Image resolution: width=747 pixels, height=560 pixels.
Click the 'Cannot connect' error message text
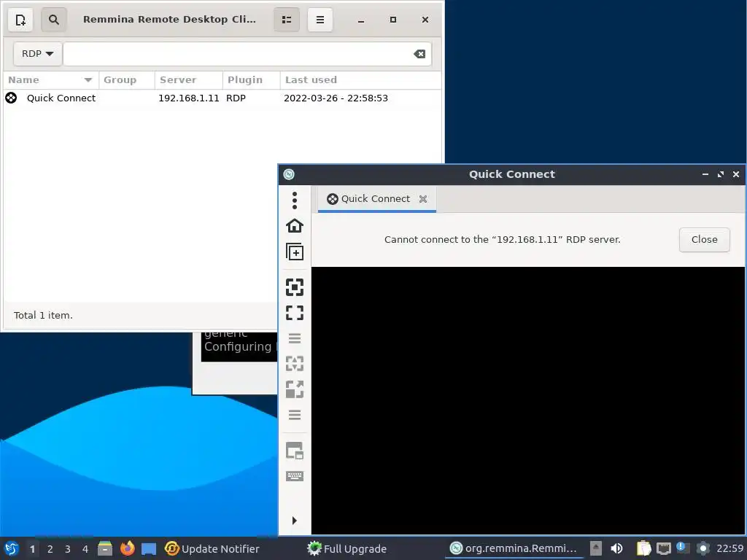502,239
